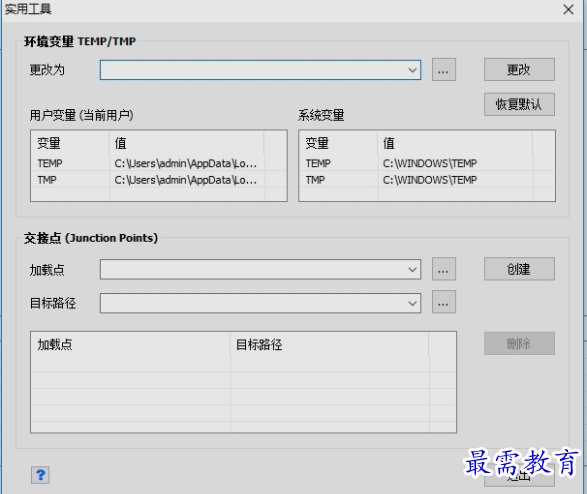Click the blue question mark help icon
The image size is (587, 494).
click(40, 475)
